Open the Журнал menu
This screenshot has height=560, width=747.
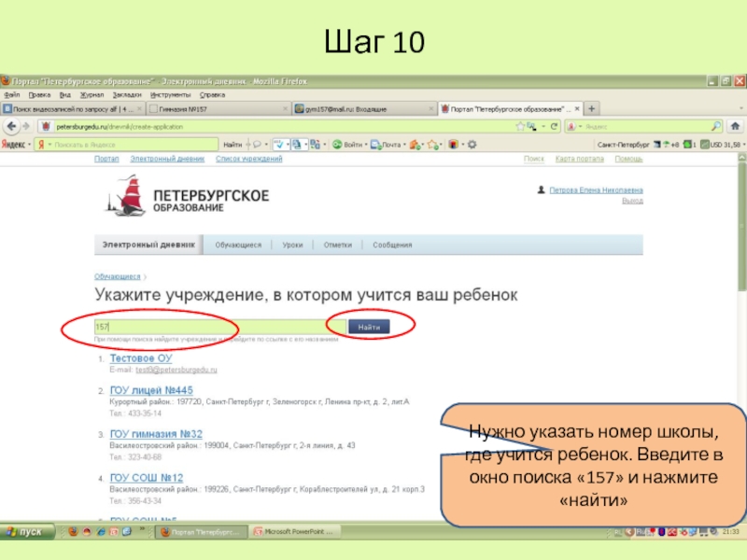click(92, 95)
